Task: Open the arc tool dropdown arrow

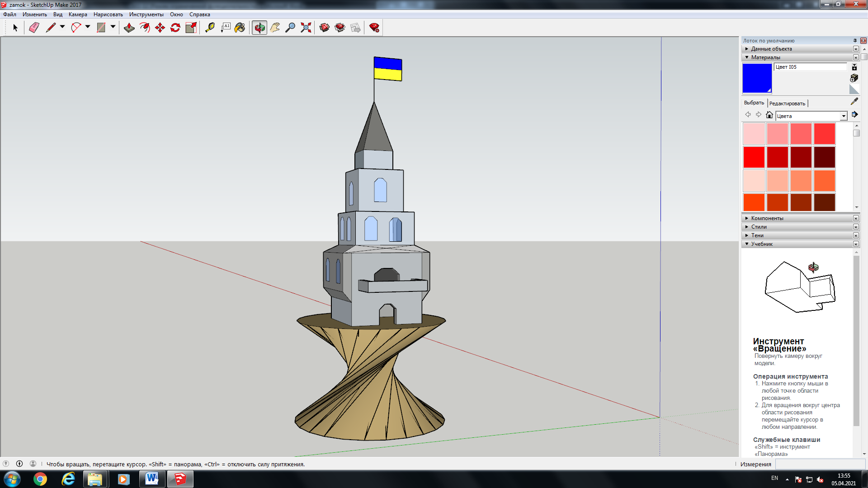Action: click(88, 27)
